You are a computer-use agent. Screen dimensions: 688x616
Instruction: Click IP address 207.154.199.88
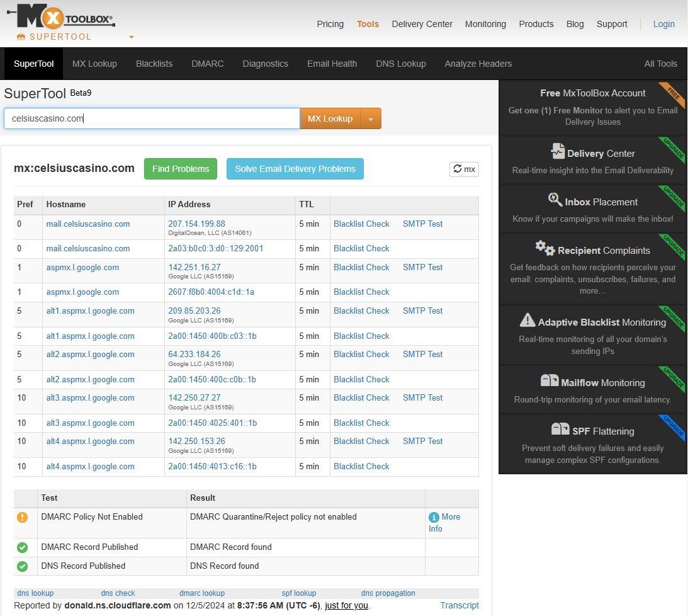pyautogui.click(x=196, y=224)
